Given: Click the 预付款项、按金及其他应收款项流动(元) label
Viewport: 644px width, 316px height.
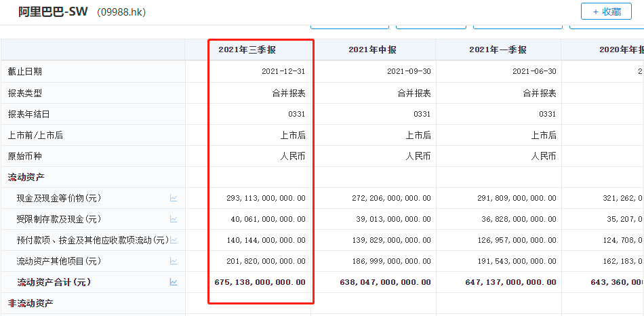Looking at the screenshot, I should click(x=93, y=240).
